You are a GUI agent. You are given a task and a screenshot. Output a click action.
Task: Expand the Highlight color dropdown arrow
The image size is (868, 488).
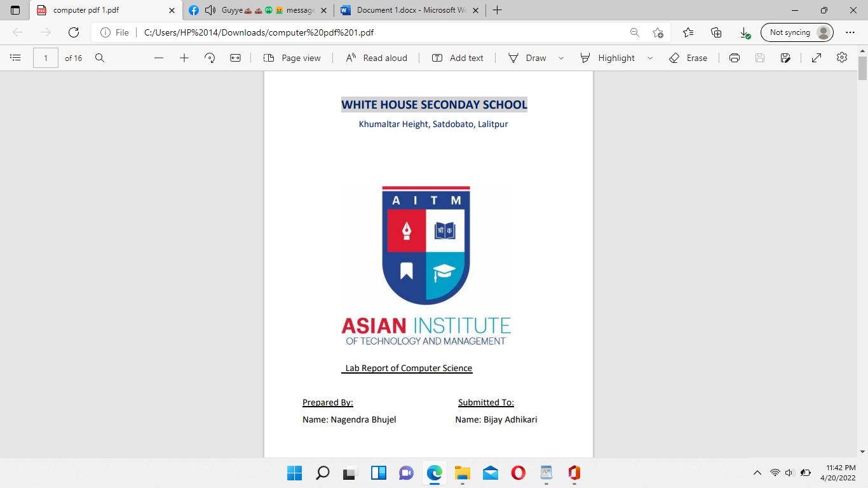[x=650, y=58]
